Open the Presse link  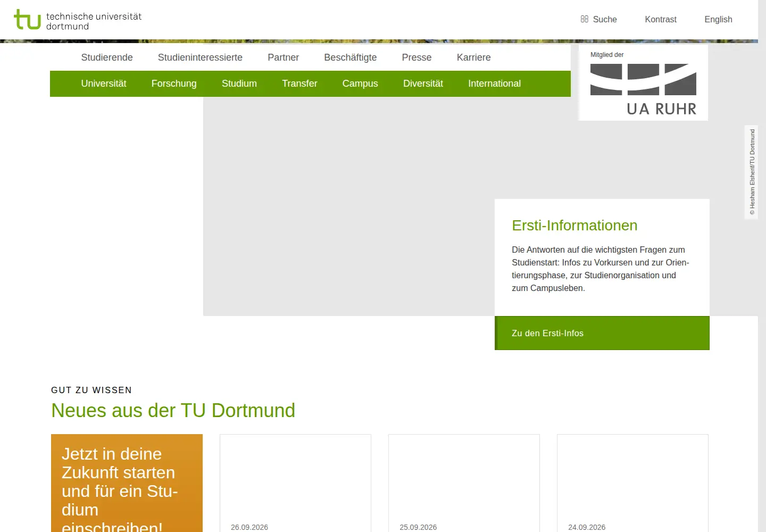417,57
